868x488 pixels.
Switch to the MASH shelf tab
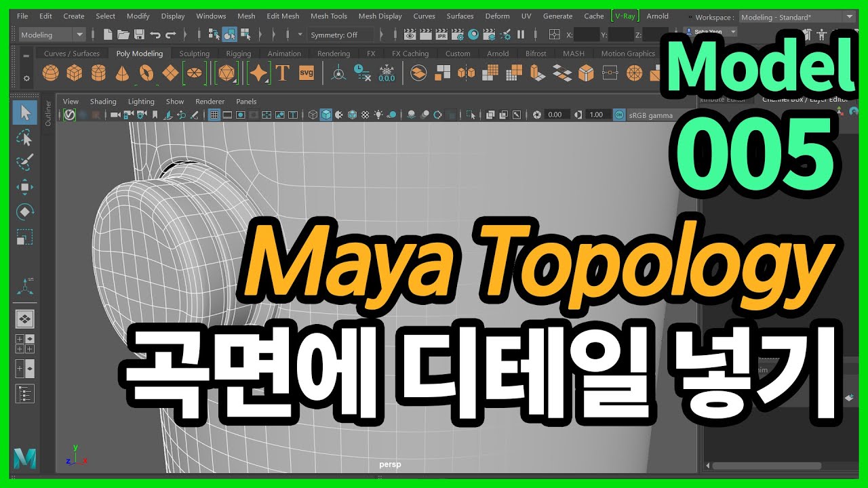[574, 54]
